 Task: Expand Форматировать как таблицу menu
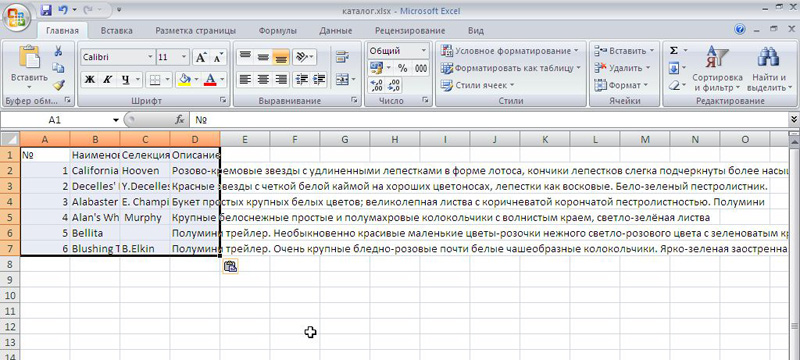pyautogui.click(x=512, y=68)
